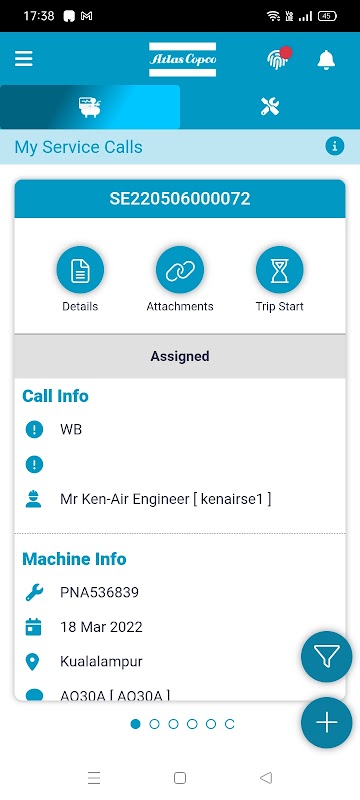Open the hamburger menu

(23, 59)
